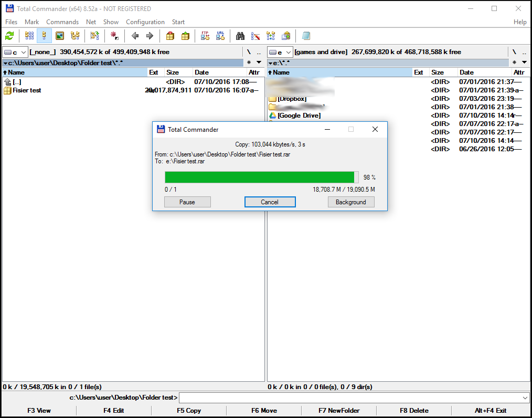Click the F7 NewFolder button

pyautogui.click(x=339, y=411)
